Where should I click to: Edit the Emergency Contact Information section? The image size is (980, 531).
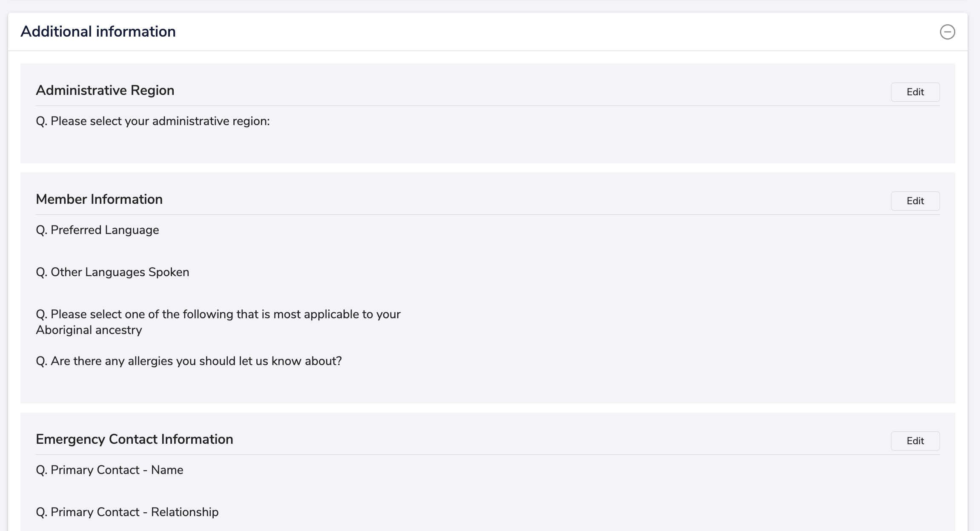(x=915, y=441)
